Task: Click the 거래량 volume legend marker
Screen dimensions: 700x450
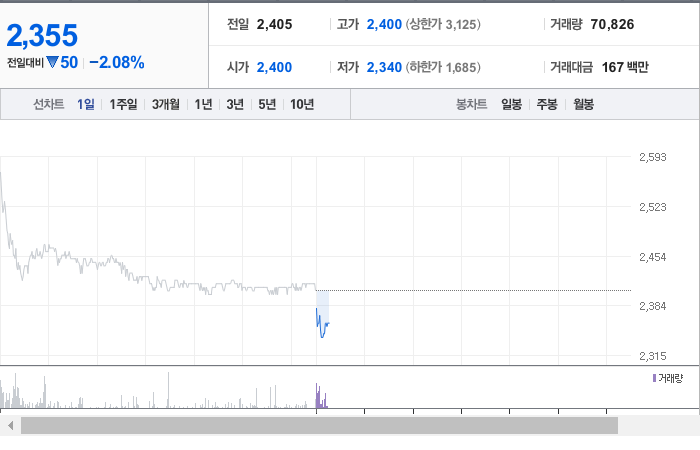Action: [x=654, y=378]
